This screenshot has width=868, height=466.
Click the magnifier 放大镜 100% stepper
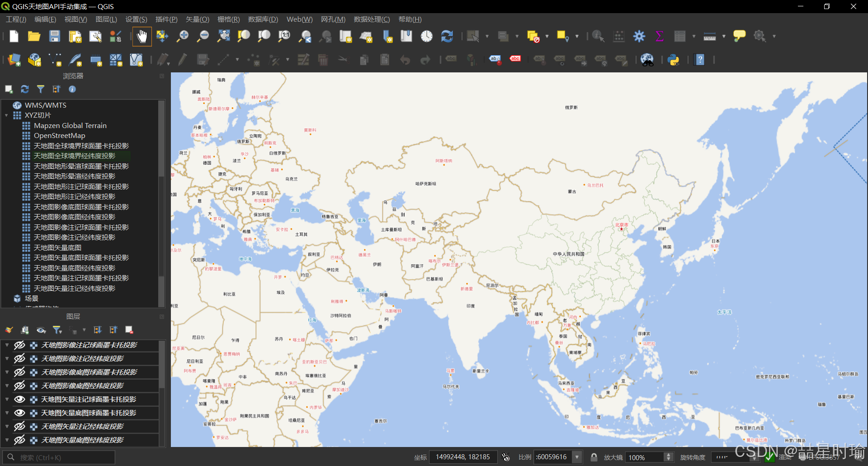pos(669,457)
